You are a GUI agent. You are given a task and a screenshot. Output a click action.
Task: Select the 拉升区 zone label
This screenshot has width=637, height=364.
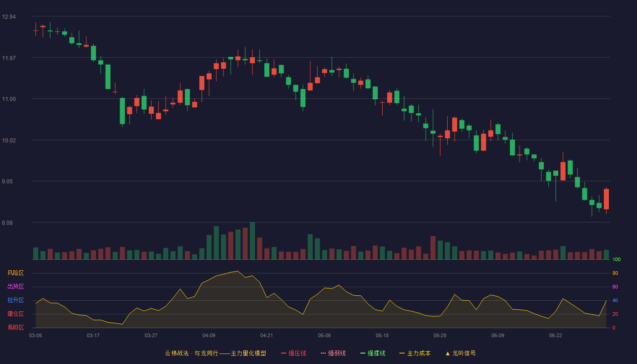(x=15, y=300)
